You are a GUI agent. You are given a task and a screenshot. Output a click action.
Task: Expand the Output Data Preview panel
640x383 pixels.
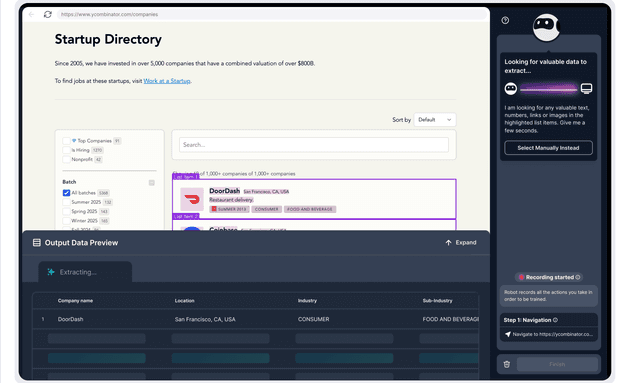coord(461,243)
